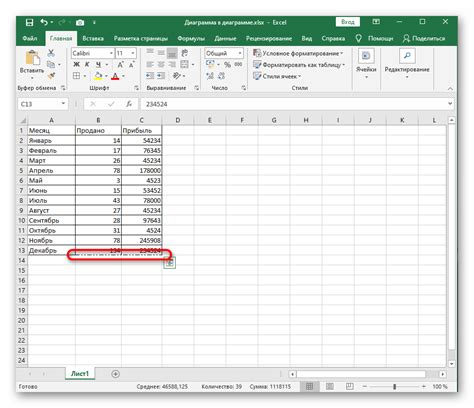
Task: Click the Стили ячеек button
Action: pyautogui.click(x=277, y=76)
